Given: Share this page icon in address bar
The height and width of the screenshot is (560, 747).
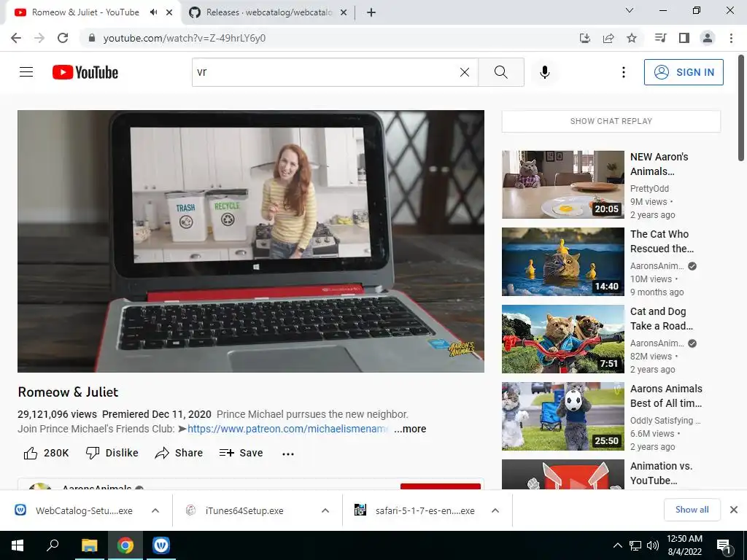Looking at the screenshot, I should click(x=608, y=38).
